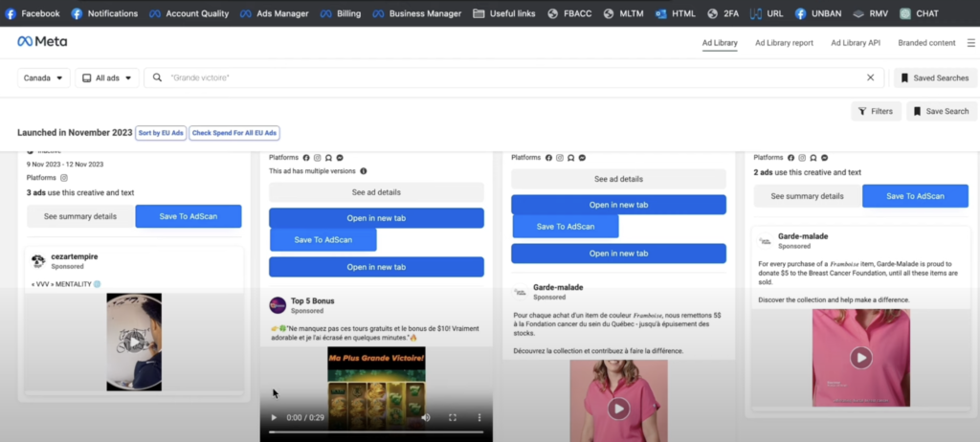Save To AdScan in the fourth column

(x=915, y=196)
